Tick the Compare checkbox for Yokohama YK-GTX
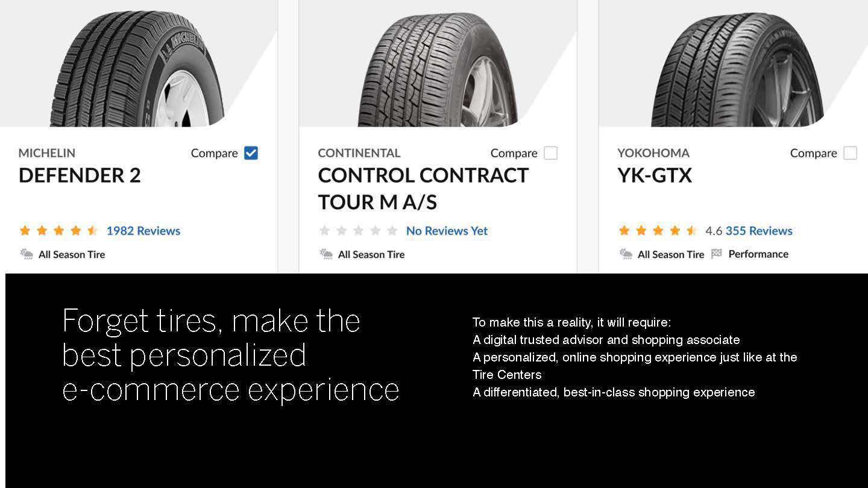The width and height of the screenshot is (868, 488). pos(850,153)
